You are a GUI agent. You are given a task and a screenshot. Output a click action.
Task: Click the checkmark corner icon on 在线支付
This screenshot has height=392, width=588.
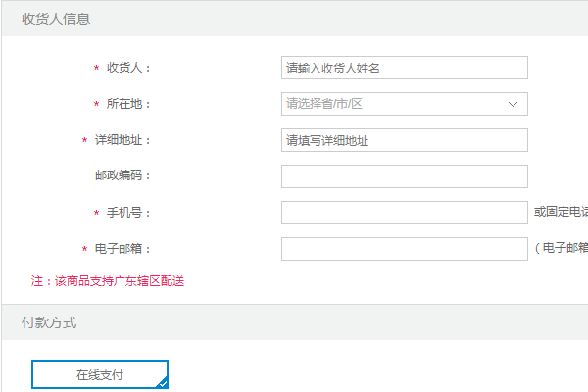[162, 383]
